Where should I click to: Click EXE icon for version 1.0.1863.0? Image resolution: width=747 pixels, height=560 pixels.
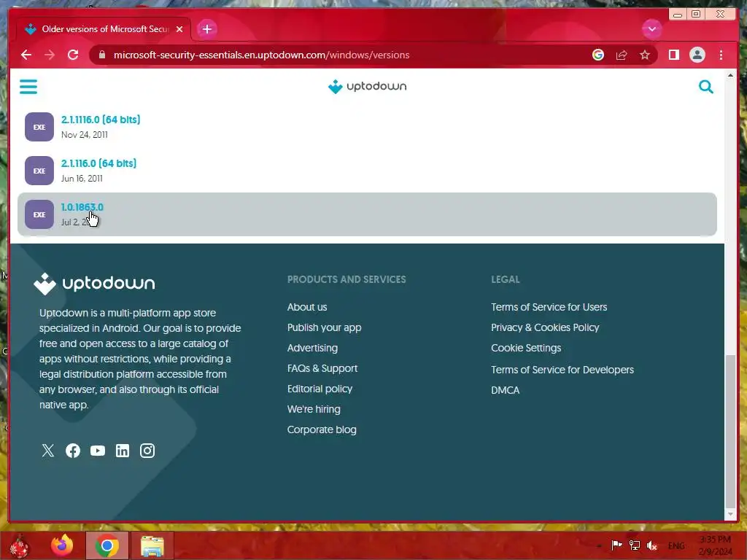(39, 214)
